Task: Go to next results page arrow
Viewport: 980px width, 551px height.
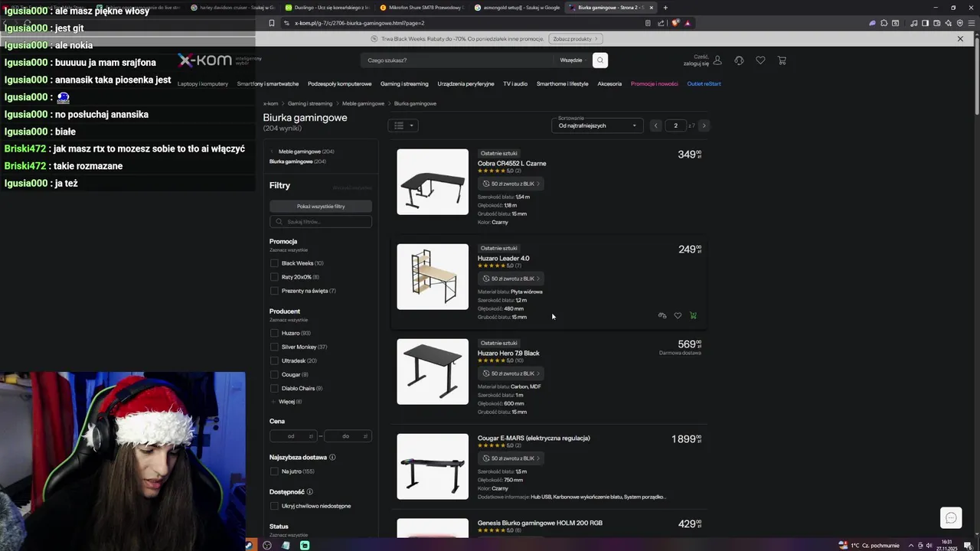Action: [x=704, y=126]
